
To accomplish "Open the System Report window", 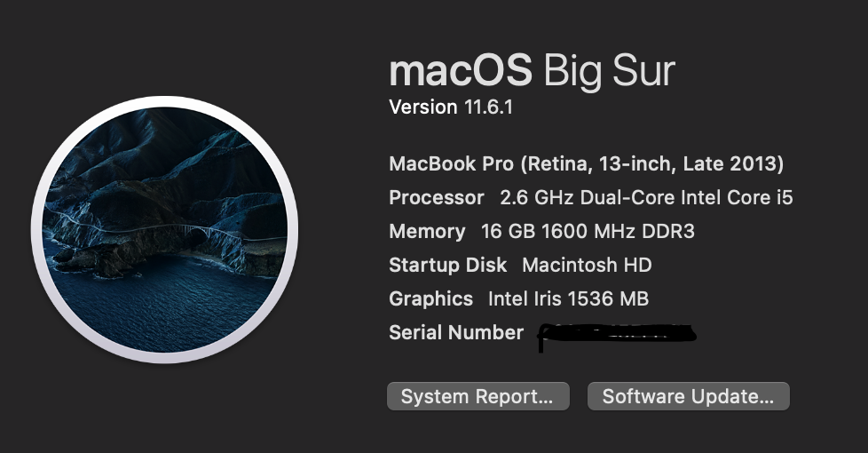I will tap(477, 397).
